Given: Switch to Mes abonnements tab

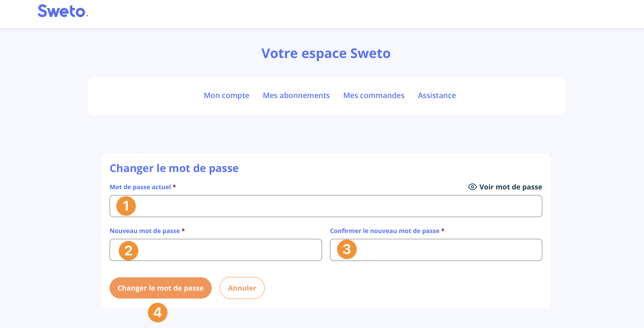Looking at the screenshot, I should pos(296,95).
